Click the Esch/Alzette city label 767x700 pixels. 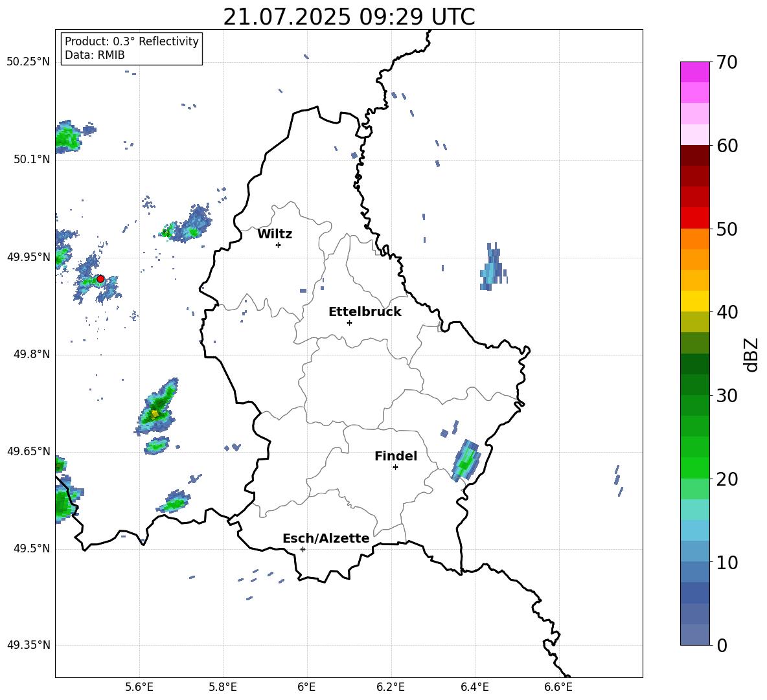pos(326,538)
